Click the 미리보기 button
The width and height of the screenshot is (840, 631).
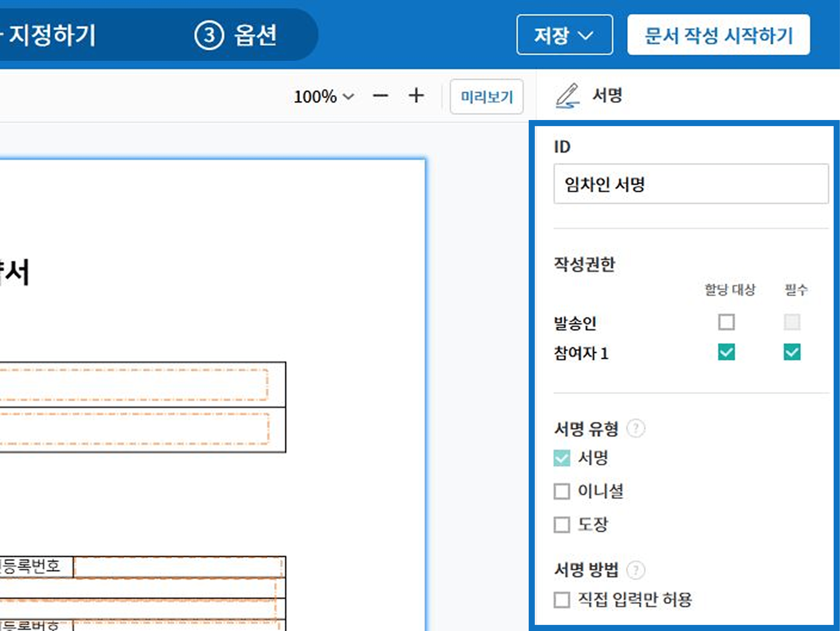[x=487, y=97]
